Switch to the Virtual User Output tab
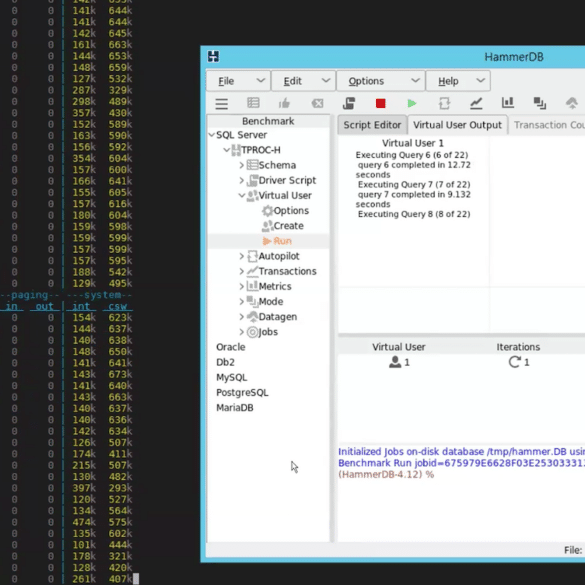 point(457,125)
